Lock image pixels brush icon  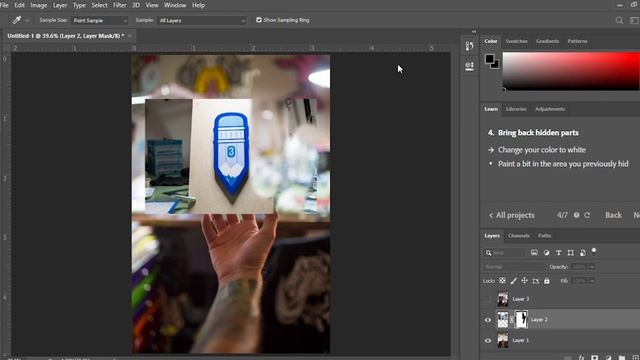pyautogui.click(x=513, y=281)
